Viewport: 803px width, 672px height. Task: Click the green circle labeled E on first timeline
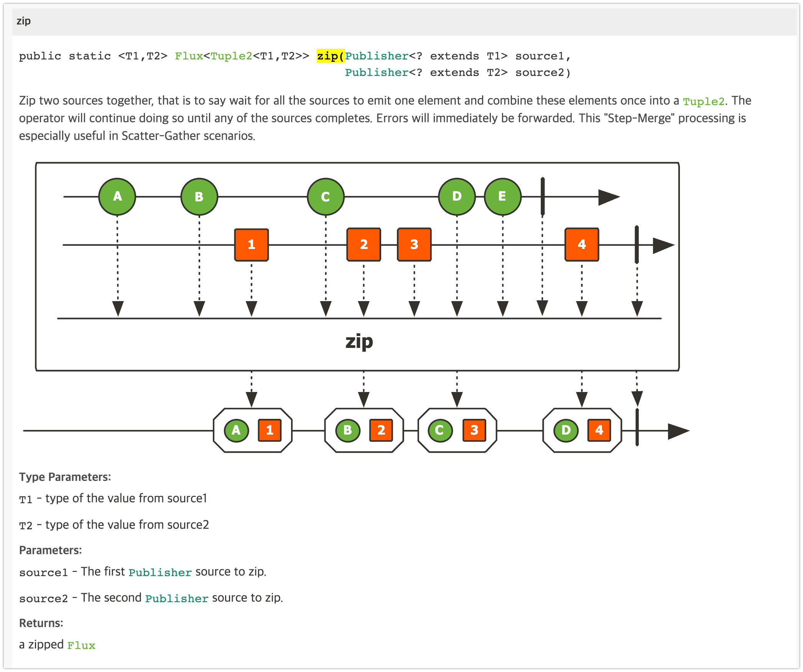click(x=502, y=196)
